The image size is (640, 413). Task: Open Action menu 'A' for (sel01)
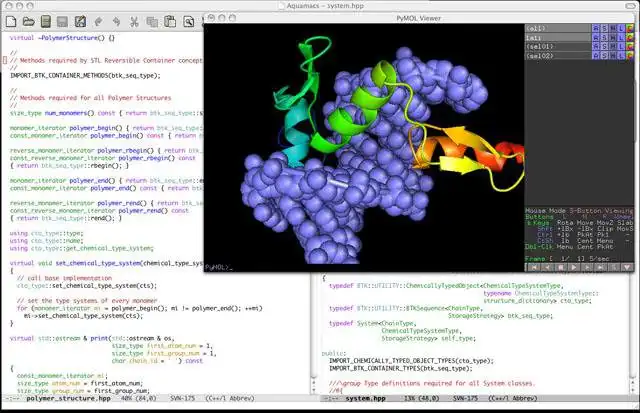click(596, 46)
